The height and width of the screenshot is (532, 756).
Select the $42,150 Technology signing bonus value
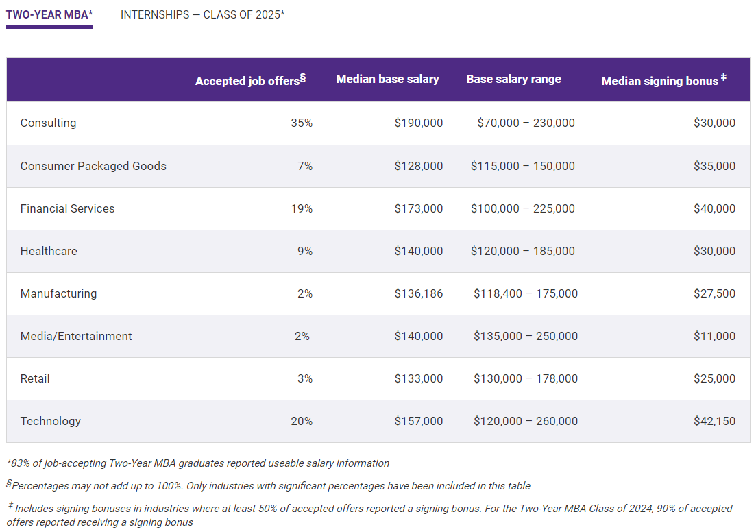click(x=714, y=421)
